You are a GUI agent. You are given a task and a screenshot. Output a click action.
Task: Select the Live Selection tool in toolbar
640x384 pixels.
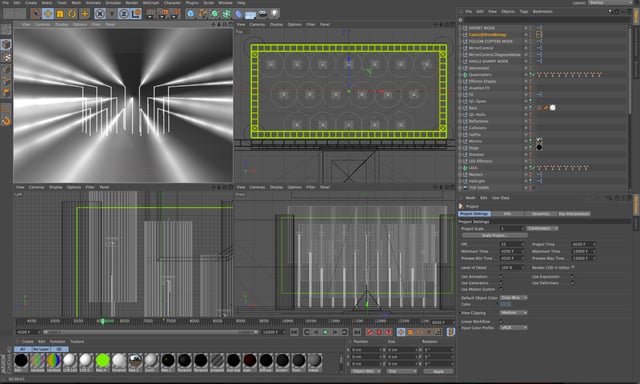tap(36, 14)
